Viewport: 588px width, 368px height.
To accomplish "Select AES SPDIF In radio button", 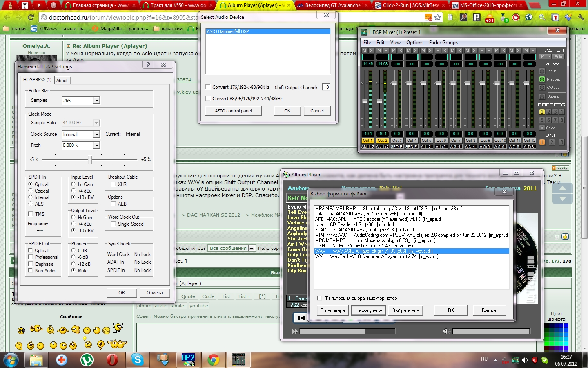I will click(31, 204).
